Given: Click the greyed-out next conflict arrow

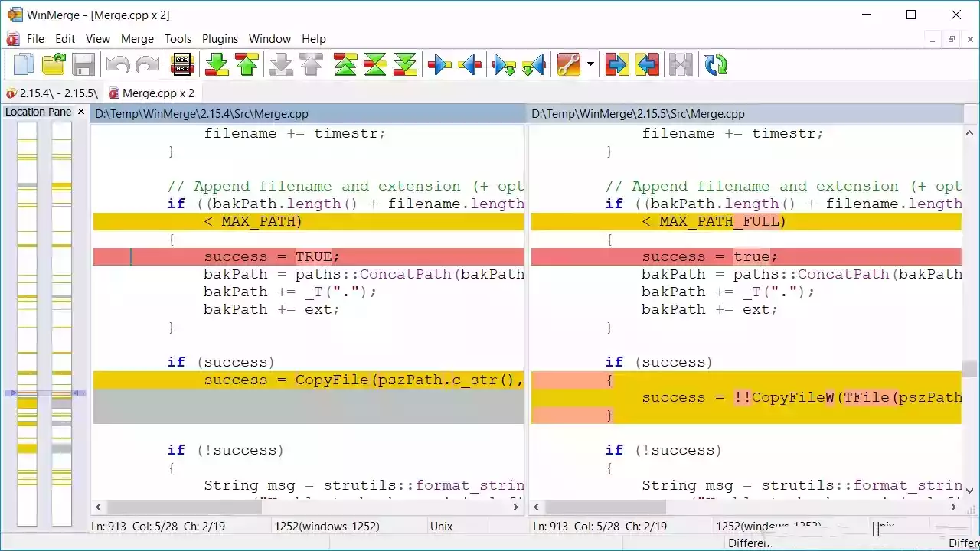Looking at the screenshot, I should click(x=282, y=64).
